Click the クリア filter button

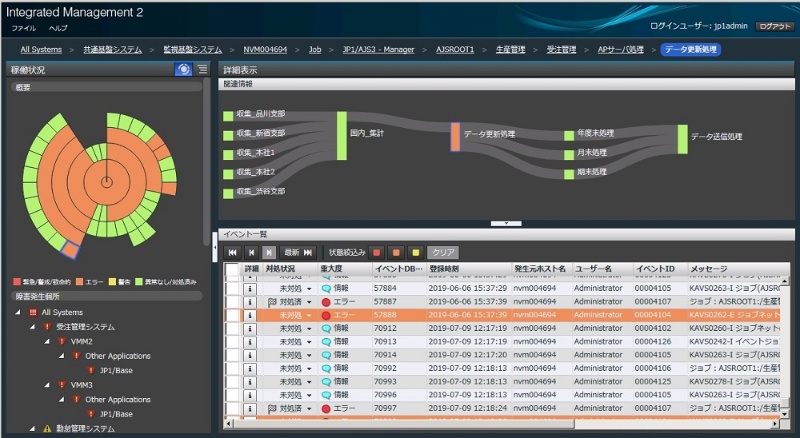(442, 253)
